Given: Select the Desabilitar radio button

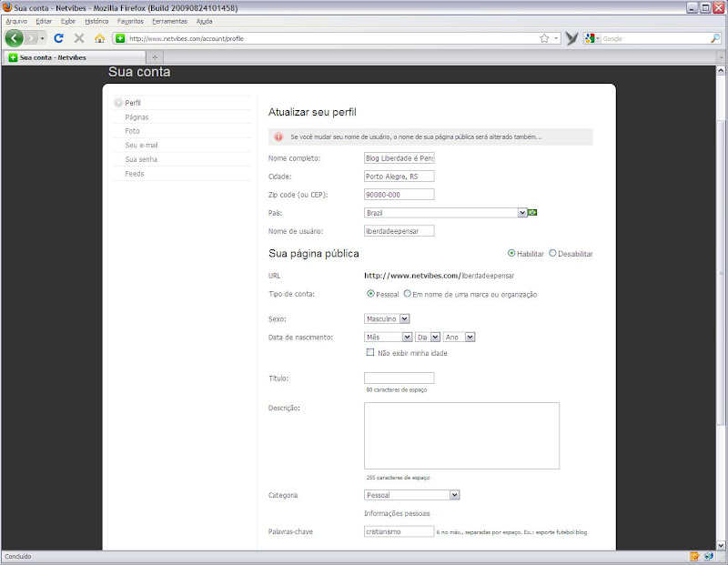Looking at the screenshot, I should click(x=552, y=254).
